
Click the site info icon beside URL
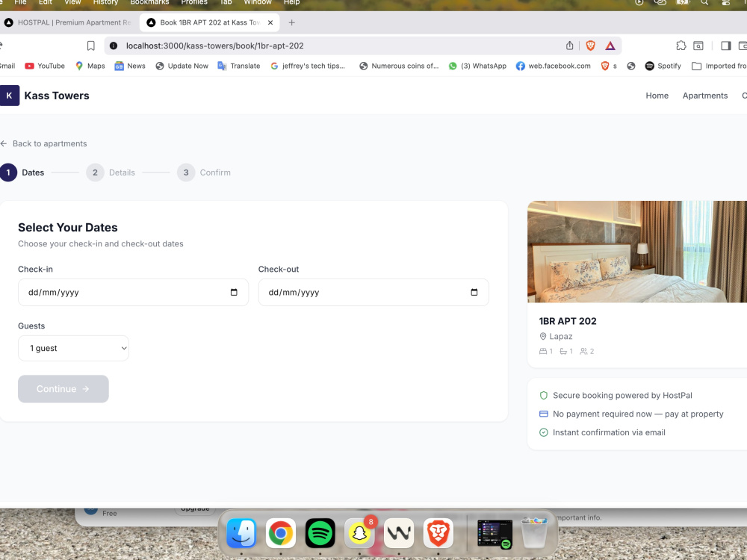pyautogui.click(x=114, y=46)
